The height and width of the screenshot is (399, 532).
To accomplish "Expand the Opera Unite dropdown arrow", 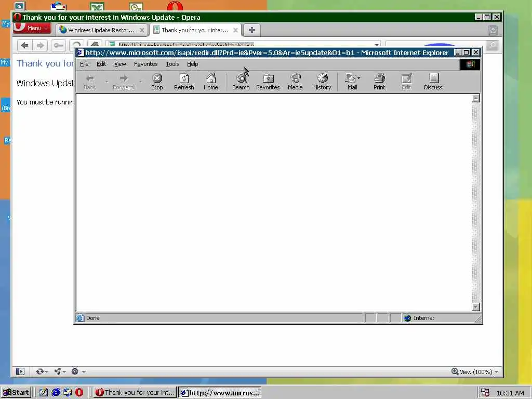I will tap(64, 372).
